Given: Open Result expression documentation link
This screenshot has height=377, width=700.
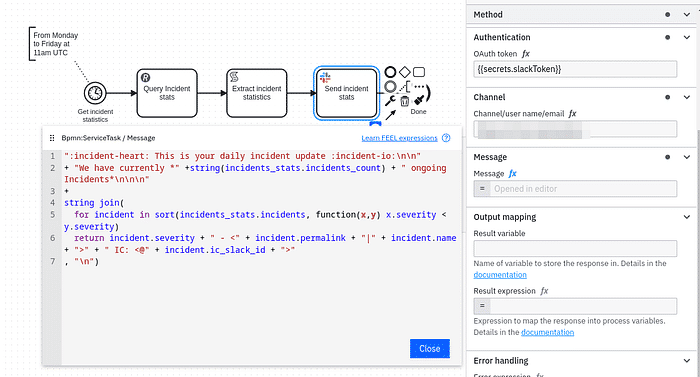Looking at the screenshot, I should (547, 332).
